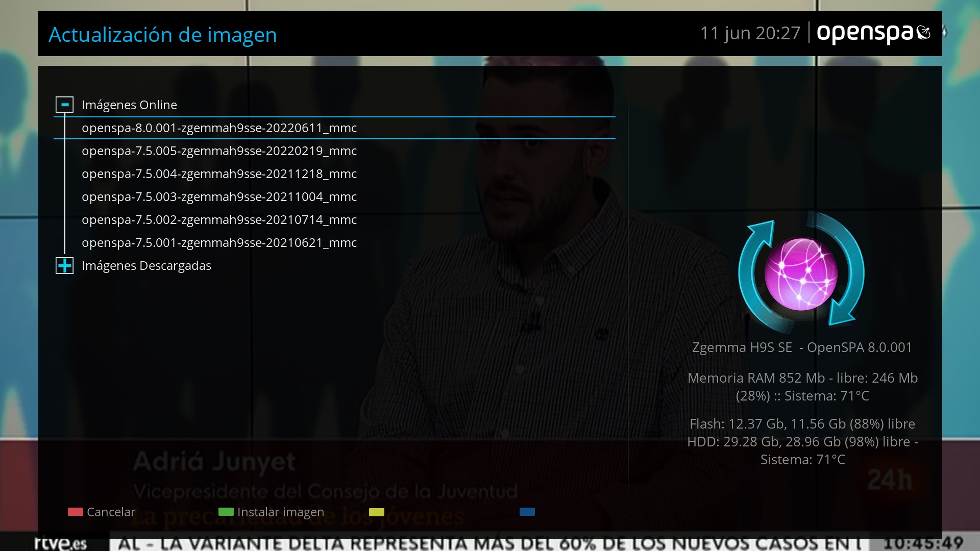Click the Instalar imagen label
The width and height of the screenshot is (980, 551).
tap(280, 512)
